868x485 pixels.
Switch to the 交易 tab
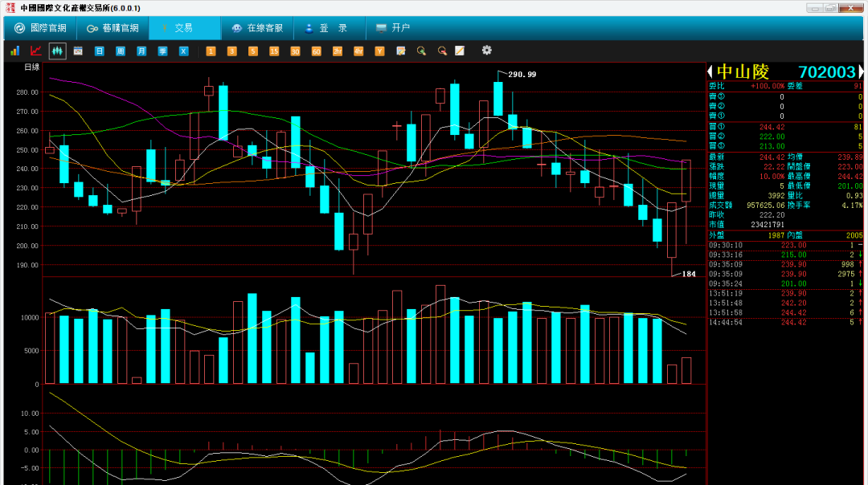(184, 27)
